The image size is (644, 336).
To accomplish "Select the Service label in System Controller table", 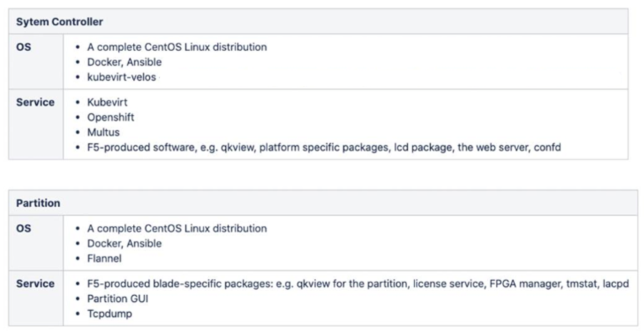I will point(35,102).
